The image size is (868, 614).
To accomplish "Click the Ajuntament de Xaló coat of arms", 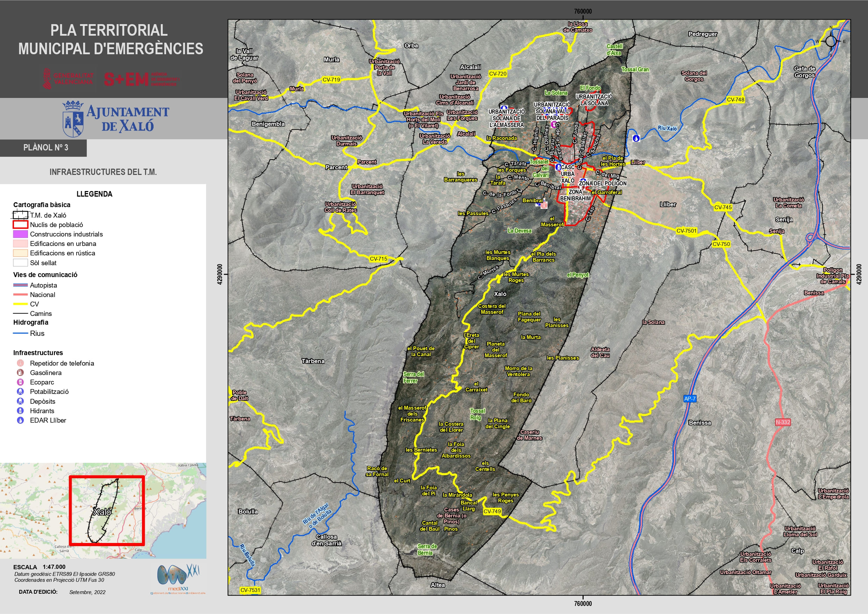I will [x=73, y=119].
